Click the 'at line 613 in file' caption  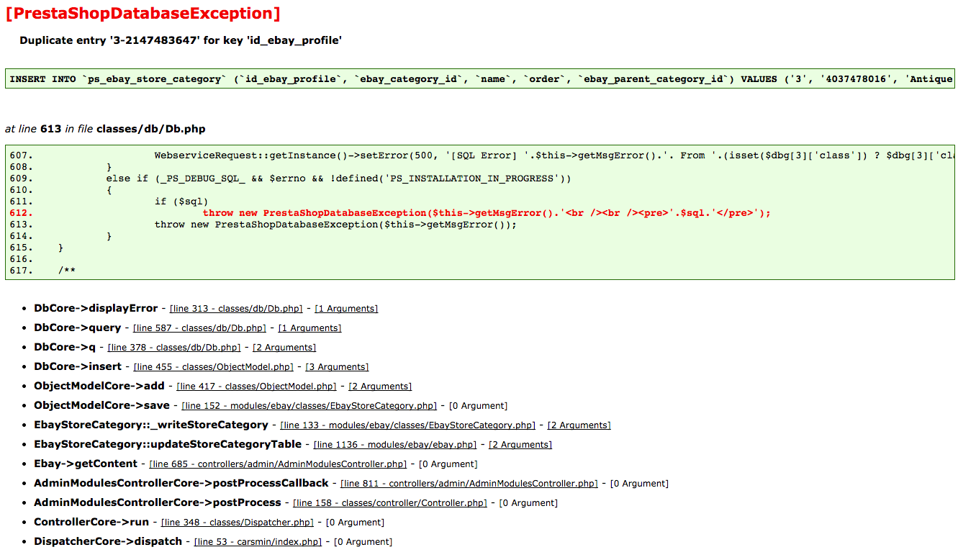point(105,129)
